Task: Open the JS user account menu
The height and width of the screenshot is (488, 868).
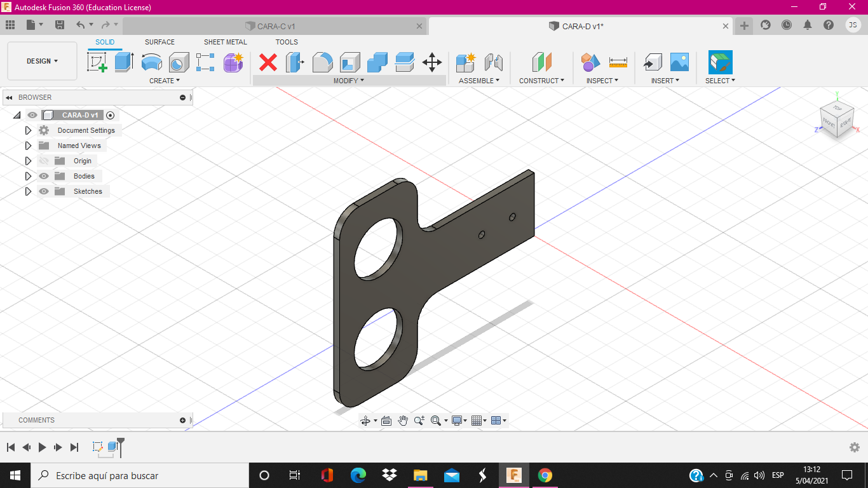Action: pyautogui.click(x=853, y=25)
